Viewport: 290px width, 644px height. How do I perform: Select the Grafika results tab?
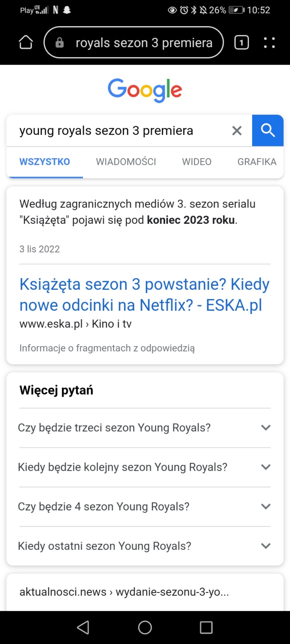(x=257, y=162)
